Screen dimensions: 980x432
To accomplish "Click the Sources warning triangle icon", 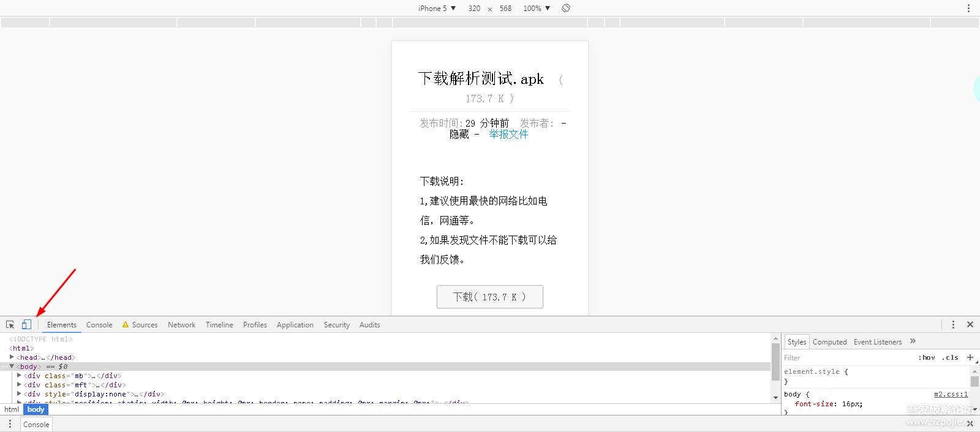I will click(x=126, y=324).
